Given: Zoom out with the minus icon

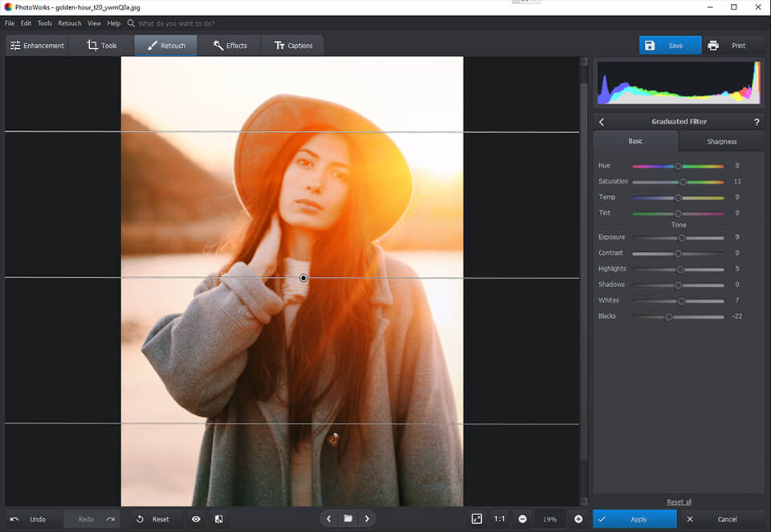Looking at the screenshot, I should [523, 519].
